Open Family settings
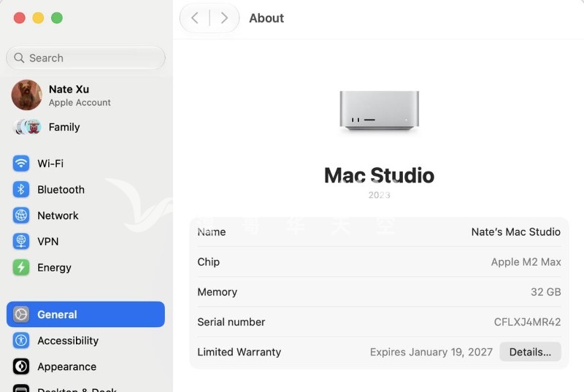The image size is (584, 392). pyautogui.click(x=85, y=127)
